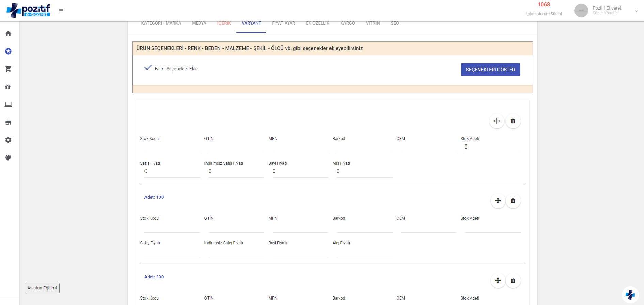Open the laptop sidebar icon

(x=8, y=104)
